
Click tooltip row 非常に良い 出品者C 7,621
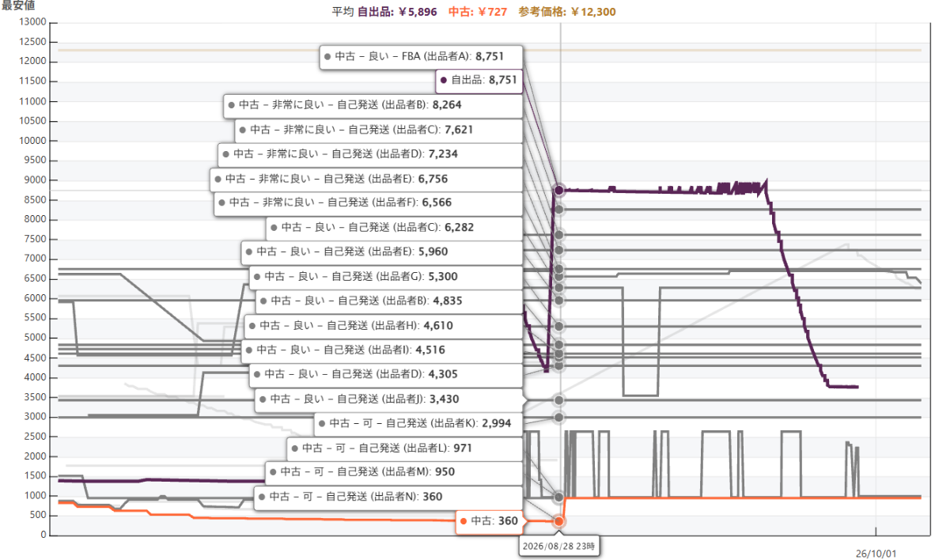click(378, 130)
